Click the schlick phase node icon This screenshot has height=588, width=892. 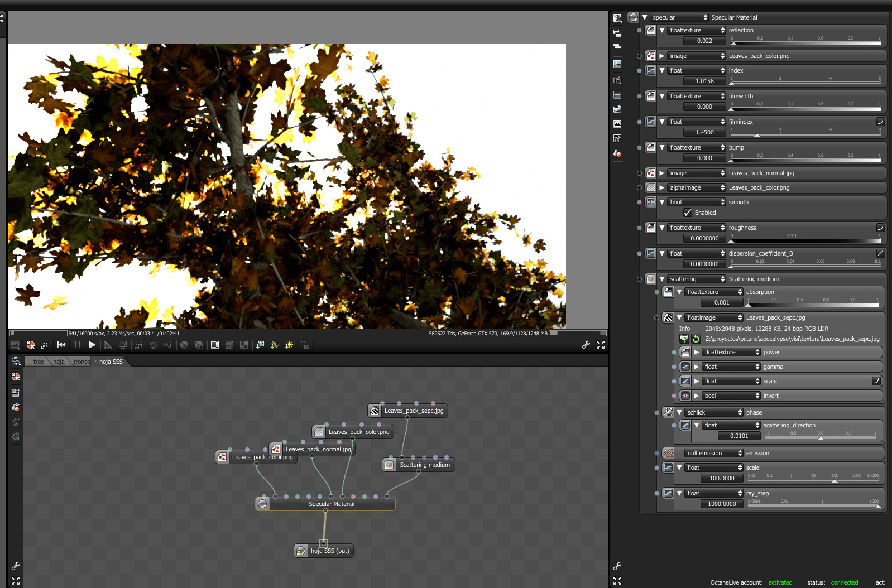tap(668, 412)
